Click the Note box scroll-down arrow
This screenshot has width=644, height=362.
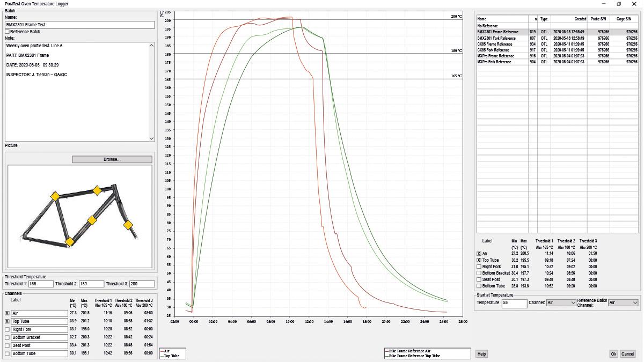pos(151,138)
